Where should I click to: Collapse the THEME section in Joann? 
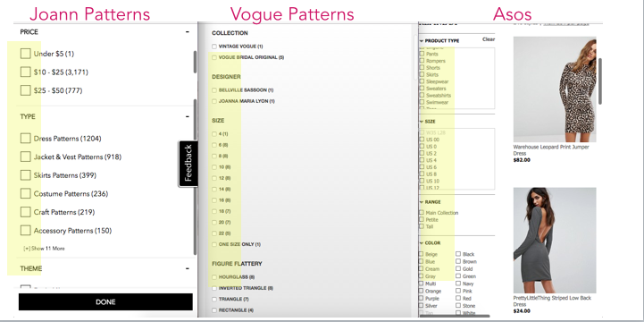coord(188,268)
